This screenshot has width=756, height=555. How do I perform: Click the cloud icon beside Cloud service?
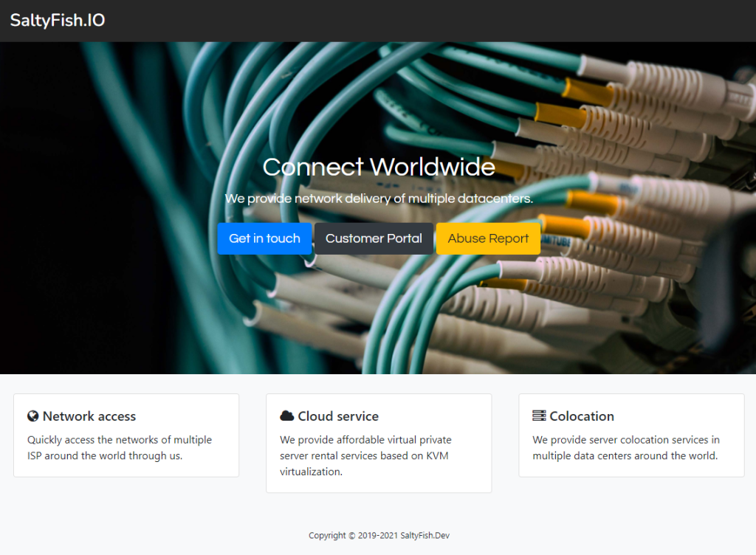point(287,416)
